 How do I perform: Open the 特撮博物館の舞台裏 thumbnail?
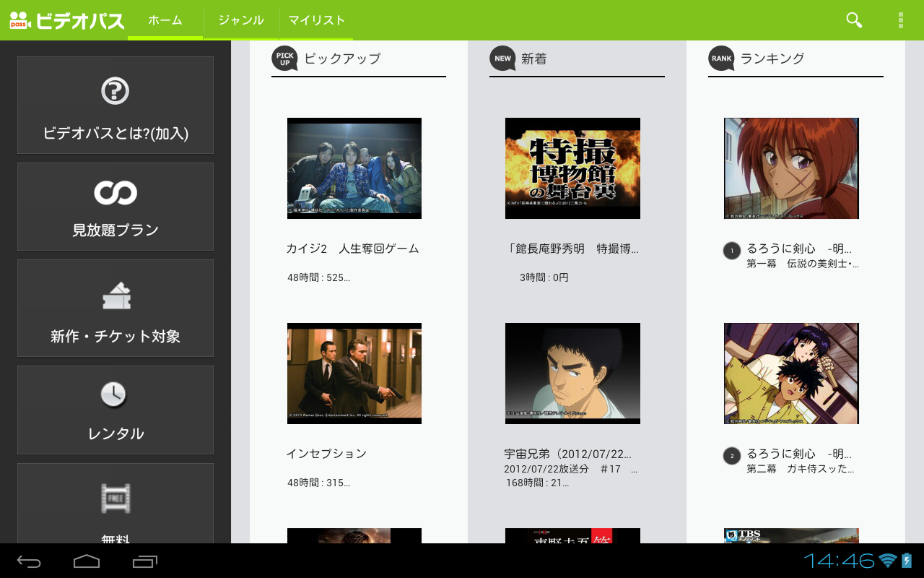[x=572, y=168]
